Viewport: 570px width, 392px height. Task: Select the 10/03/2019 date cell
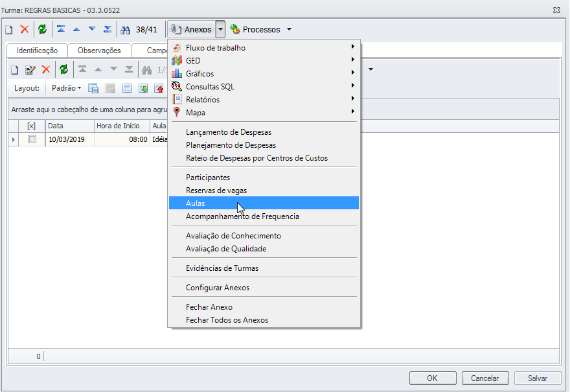pos(70,139)
